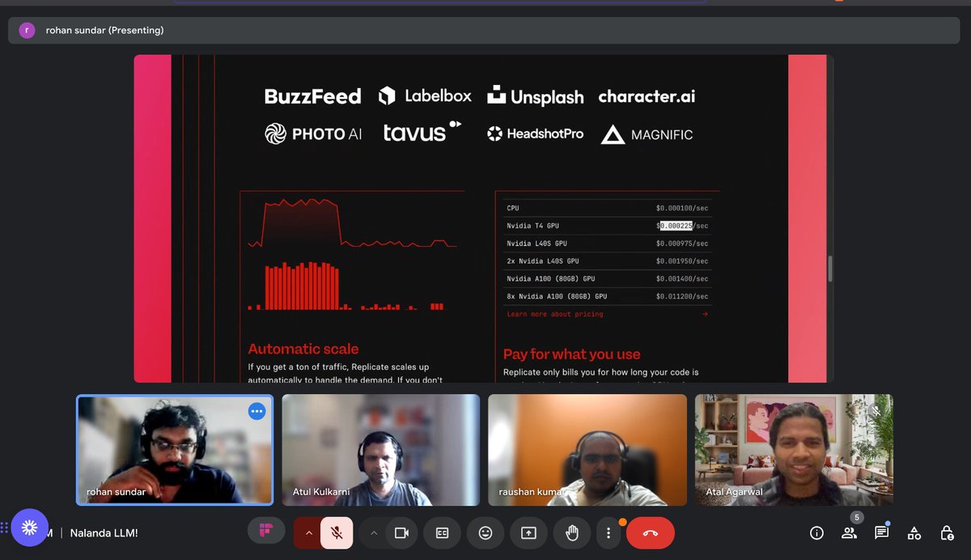Select raushan kumar's video tile
The image size is (971, 560).
point(587,450)
